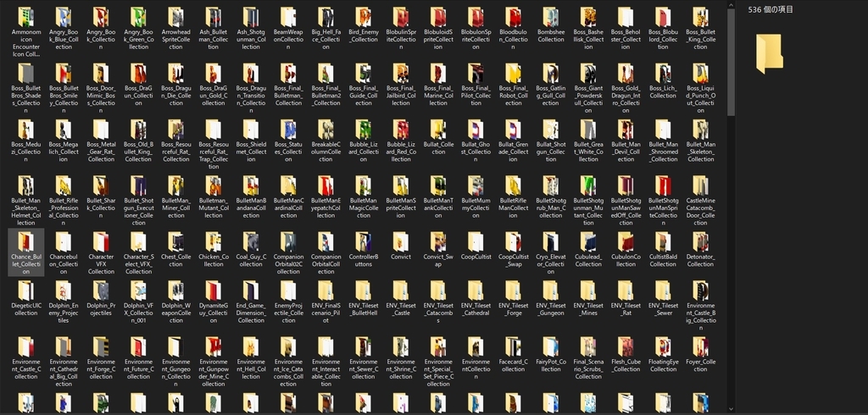Select the ControllerButtons folder
This screenshot has height=415, width=868.
(363, 250)
